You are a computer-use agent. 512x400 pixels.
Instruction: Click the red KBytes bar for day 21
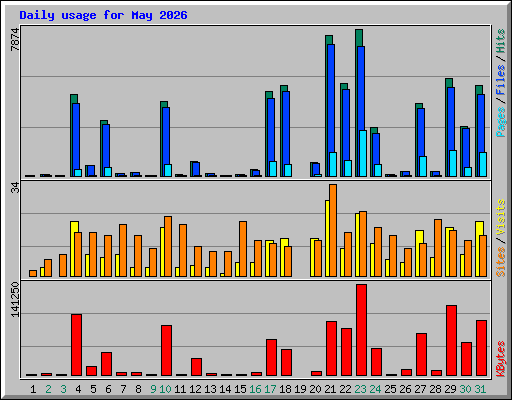click(331, 348)
